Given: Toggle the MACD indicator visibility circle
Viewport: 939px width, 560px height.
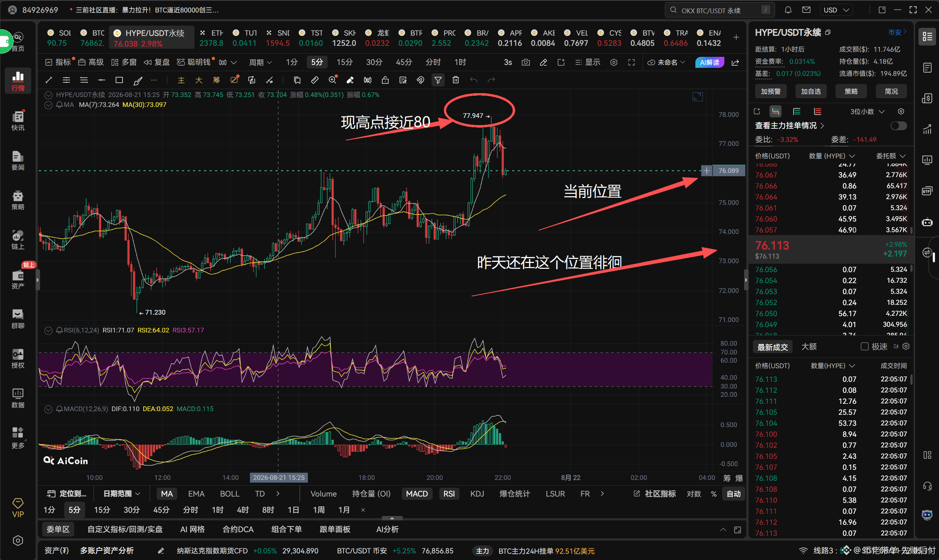Looking at the screenshot, I should pyautogui.click(x=48, y=409).
